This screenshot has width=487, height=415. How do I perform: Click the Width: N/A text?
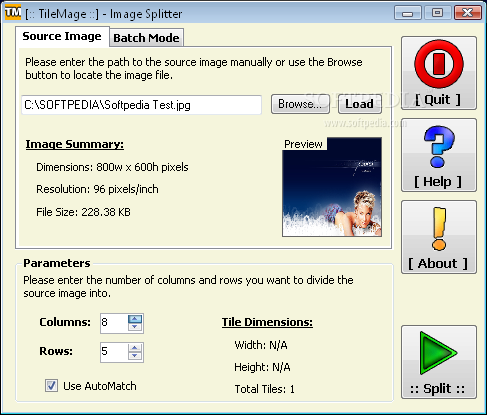tap(261, 345)
